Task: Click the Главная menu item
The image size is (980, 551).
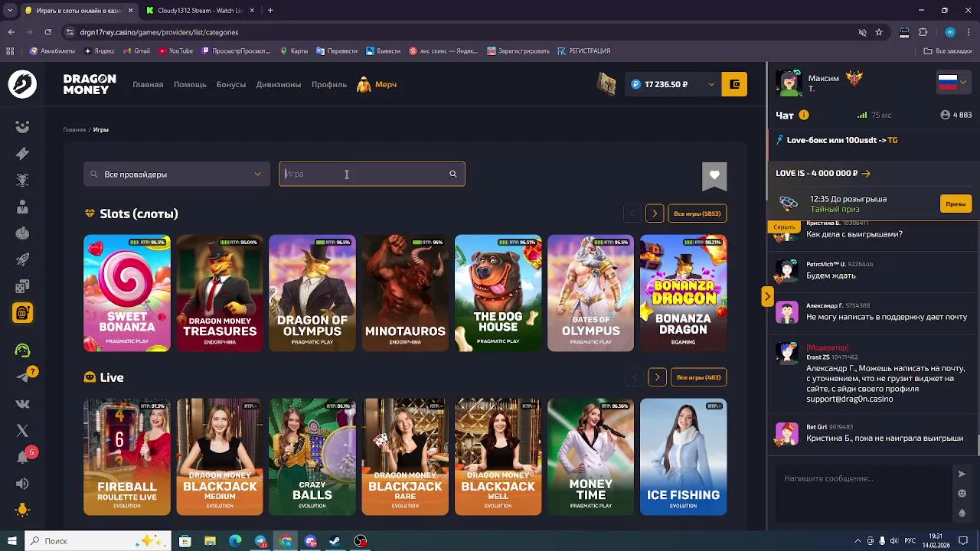Action: click(x=148, y=84)
